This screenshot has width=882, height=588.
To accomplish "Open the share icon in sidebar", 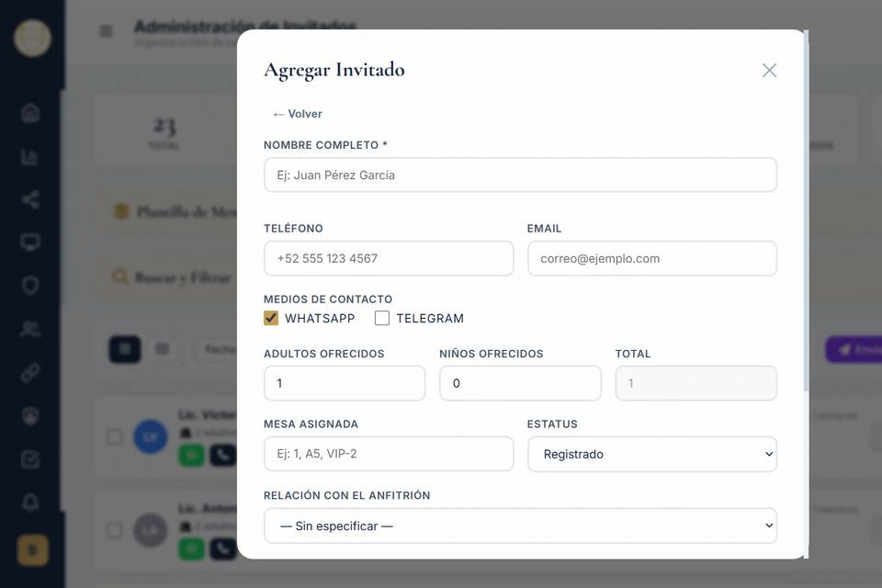I will click(x=30, y=199).
